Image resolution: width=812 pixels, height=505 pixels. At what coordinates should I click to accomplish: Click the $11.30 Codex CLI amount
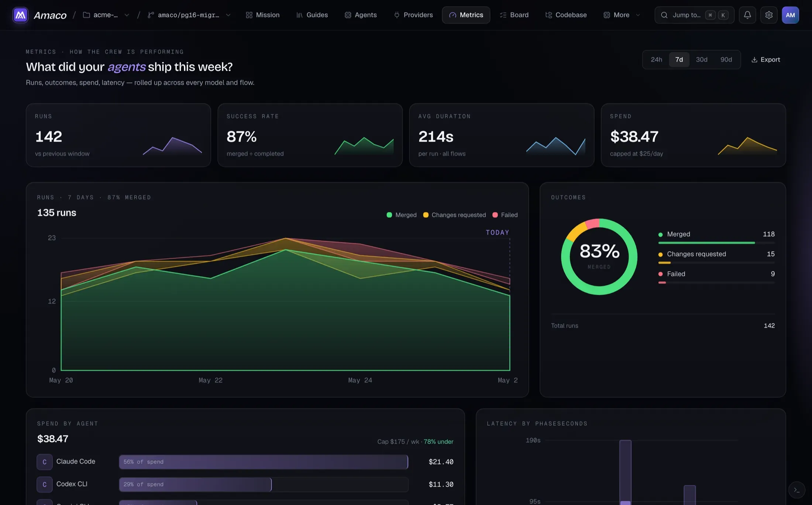tap(441, 485)
